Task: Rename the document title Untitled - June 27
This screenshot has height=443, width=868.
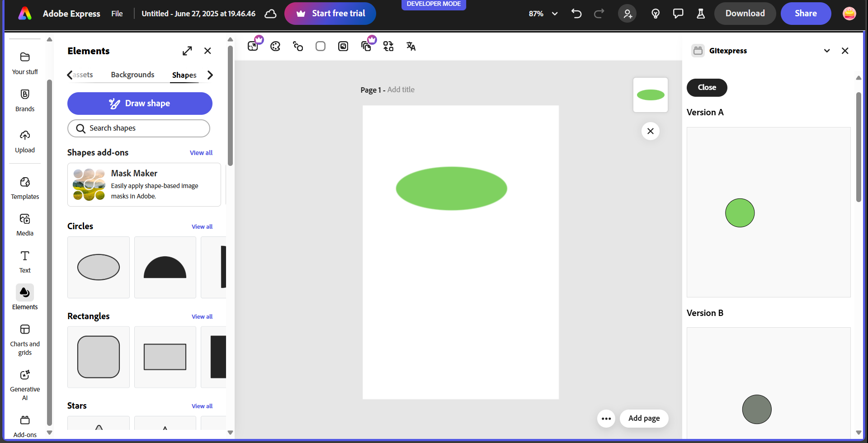Action: point(198,14)
